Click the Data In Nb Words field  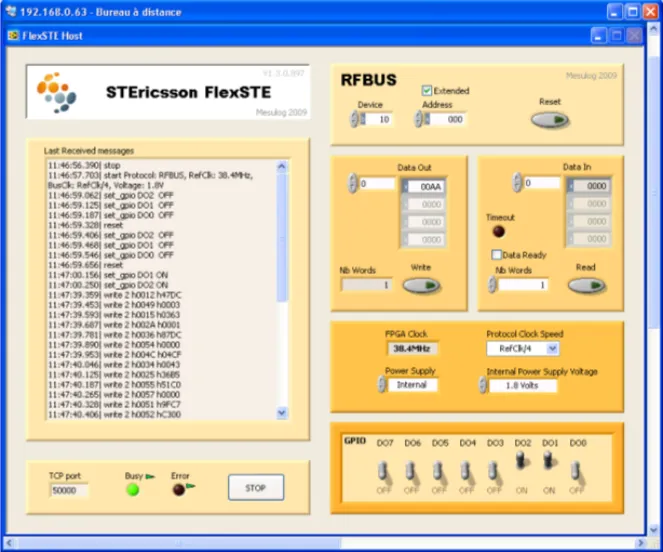pyautogui.click(x=523, y=285)
